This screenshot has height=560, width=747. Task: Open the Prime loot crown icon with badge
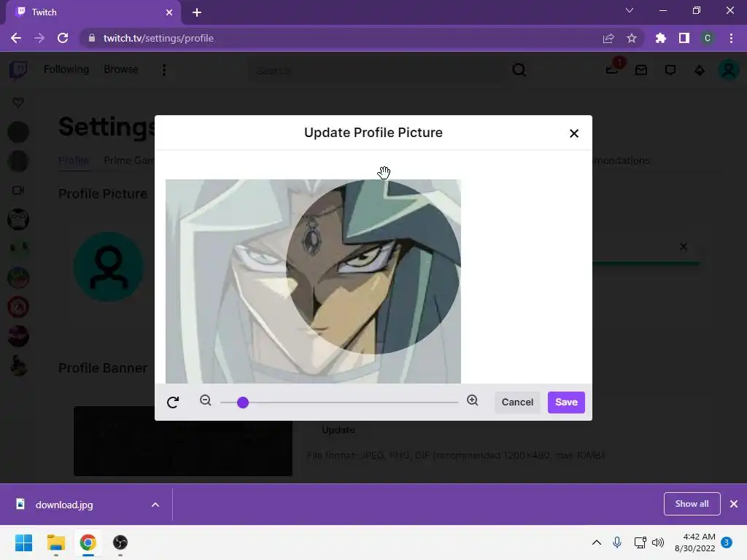coord(613,70)
